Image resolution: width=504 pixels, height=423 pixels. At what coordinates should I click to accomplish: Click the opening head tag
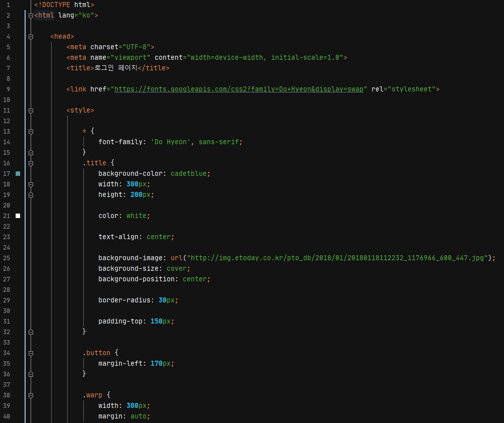(x=62, y=36)
